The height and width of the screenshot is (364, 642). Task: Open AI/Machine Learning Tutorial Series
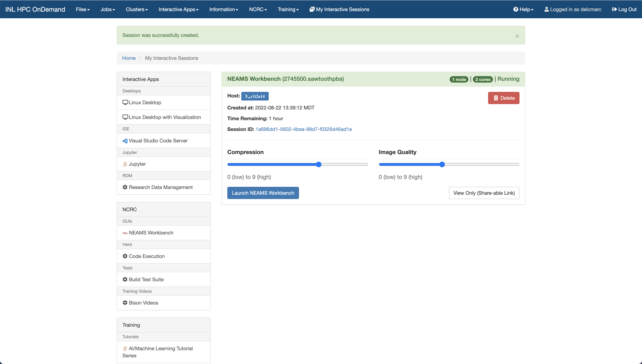(164, 352)
